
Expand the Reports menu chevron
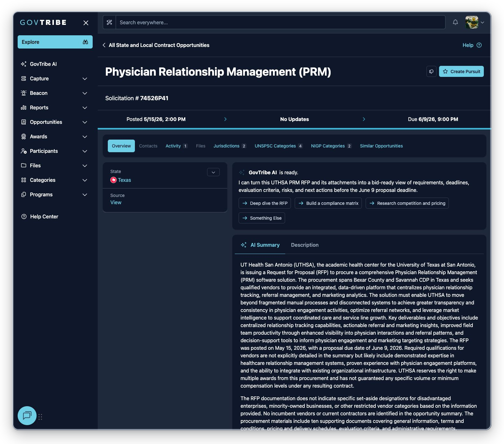click(x=85, y=107)
